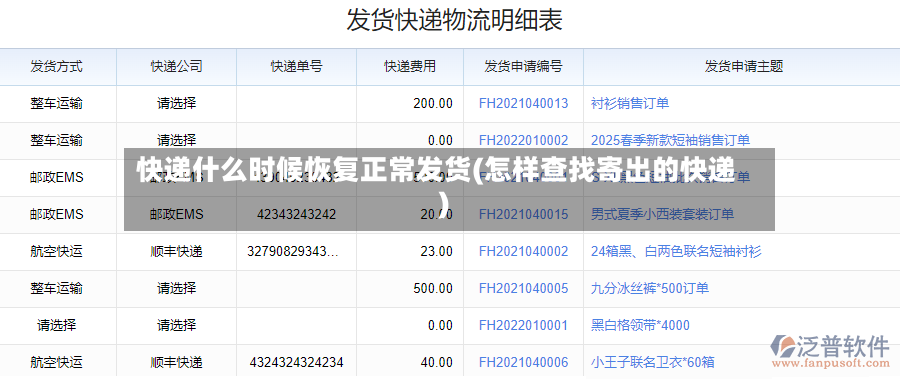
Task: Open 快递公司 请选择 dropdown in FH2021040013 row
Action: click(x=177, y=103)
